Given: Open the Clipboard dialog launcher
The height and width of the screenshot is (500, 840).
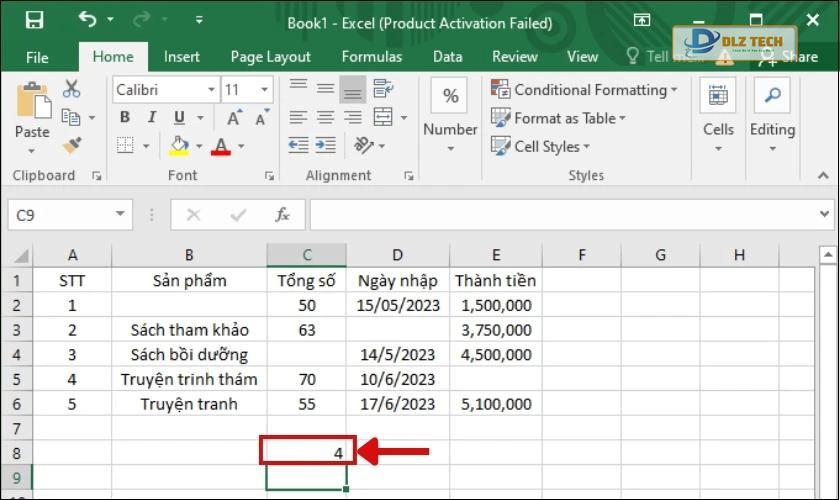Looking at the screenshot, I should click(96, 176).
